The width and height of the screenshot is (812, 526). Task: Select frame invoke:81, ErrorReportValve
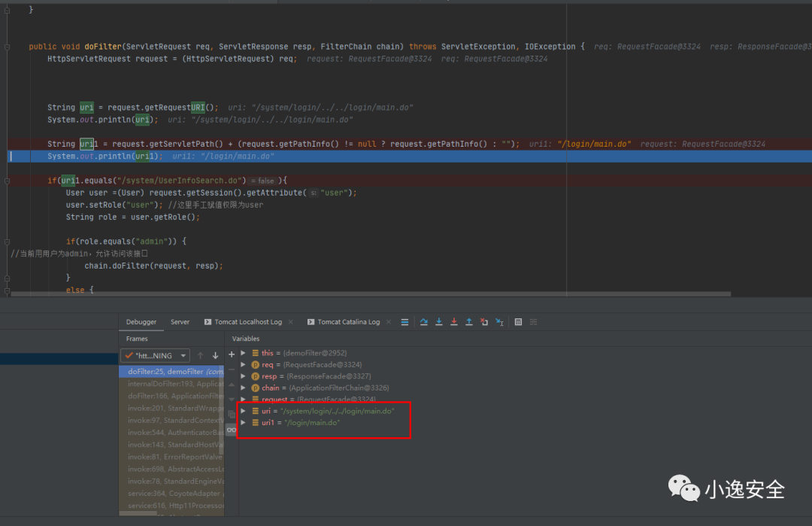click(x=171, y=457)
